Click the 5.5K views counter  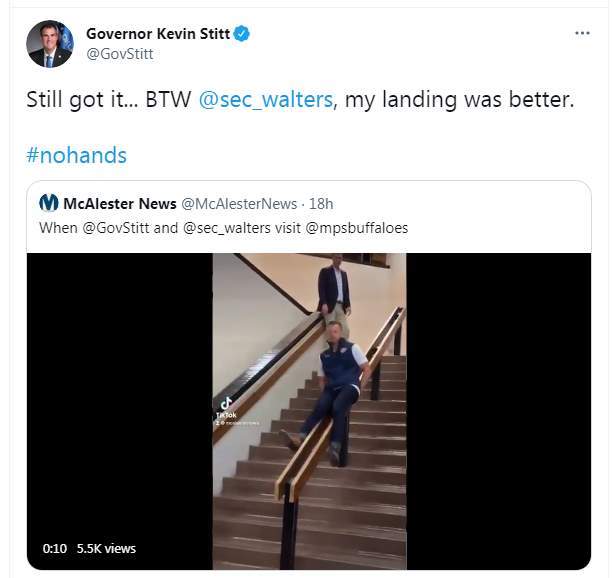106,549
